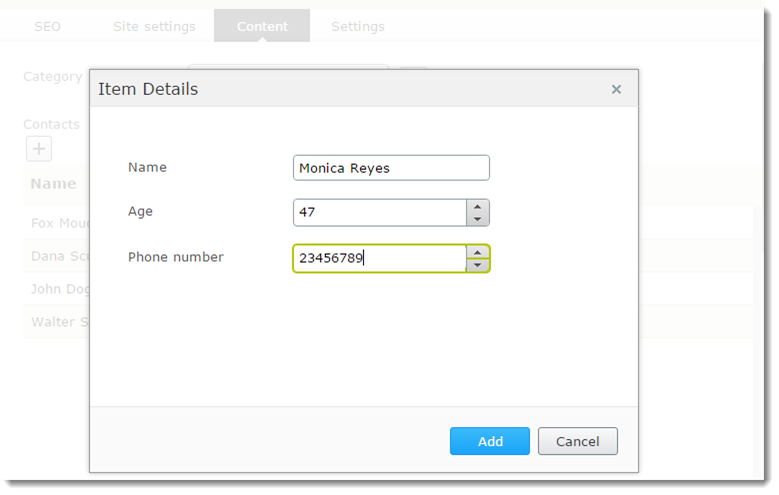Decrement the Phone number spinner down
The width and height of the screenshot is (779, 495).
click(x=477, y=265)
